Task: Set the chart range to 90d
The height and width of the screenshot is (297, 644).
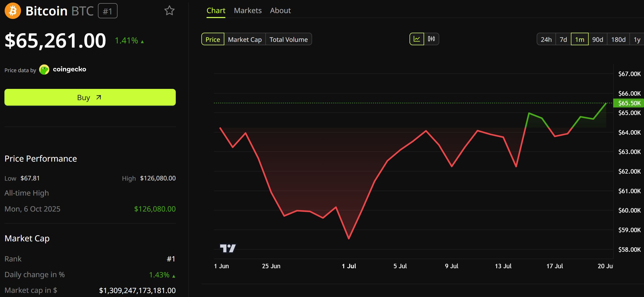Action: click(x=598, y=39)
